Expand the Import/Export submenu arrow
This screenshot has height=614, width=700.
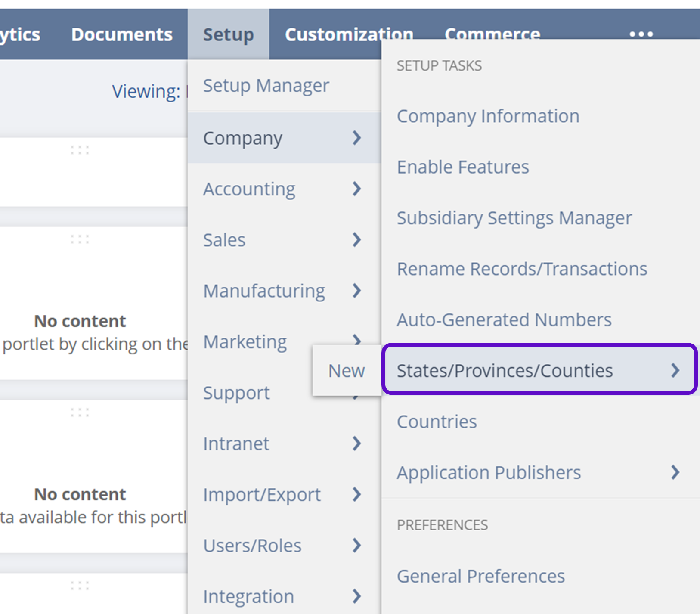pyautogui.click(x=356, y=495)
